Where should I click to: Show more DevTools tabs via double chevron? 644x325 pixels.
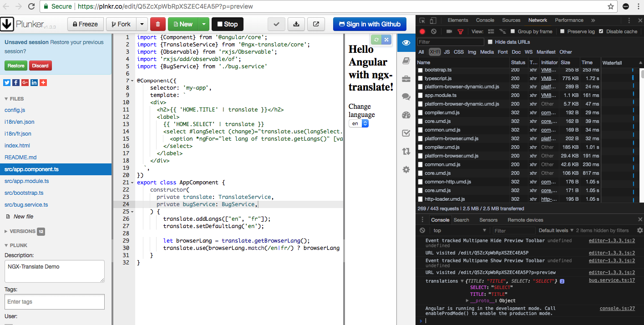[x=593, y=20]
